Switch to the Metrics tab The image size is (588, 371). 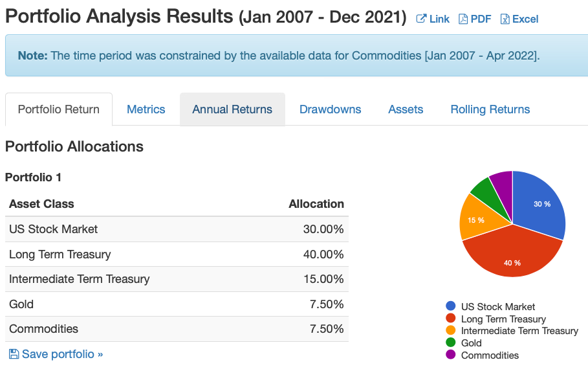[146, 109]
